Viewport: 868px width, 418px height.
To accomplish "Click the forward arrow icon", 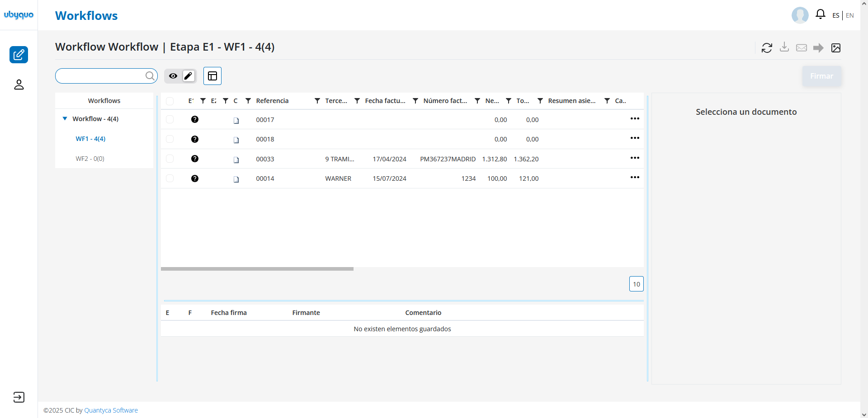I will (x=818, y=48).
